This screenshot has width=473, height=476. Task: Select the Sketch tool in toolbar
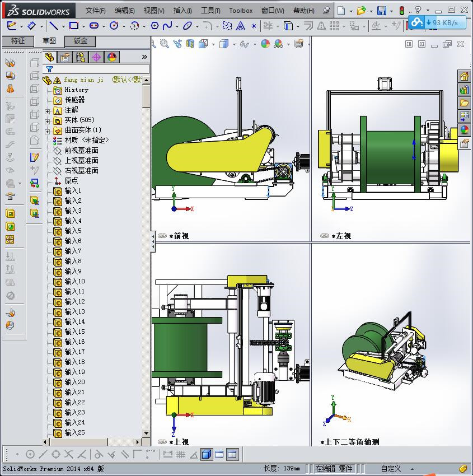point(12,26)
